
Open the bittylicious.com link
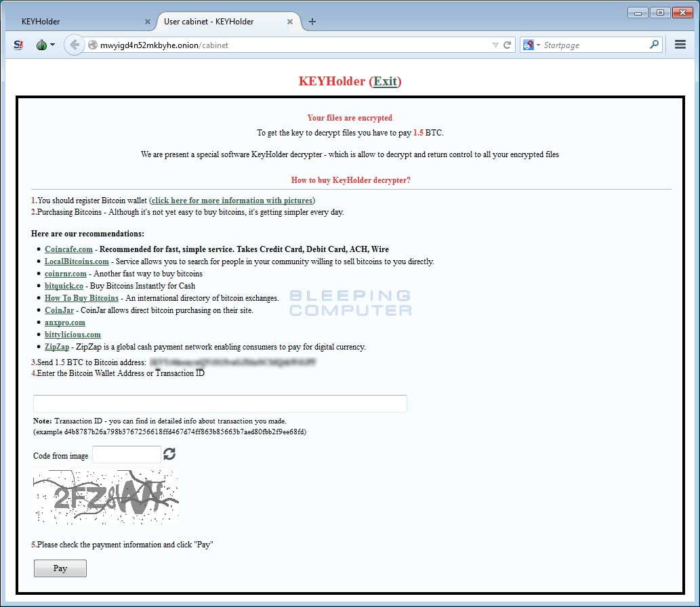[x=73, y=334]
